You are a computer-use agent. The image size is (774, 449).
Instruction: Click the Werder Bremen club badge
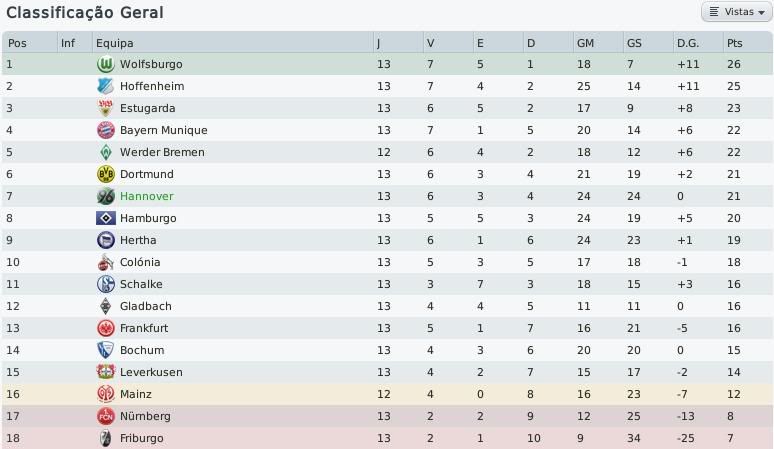click(105, 152)
